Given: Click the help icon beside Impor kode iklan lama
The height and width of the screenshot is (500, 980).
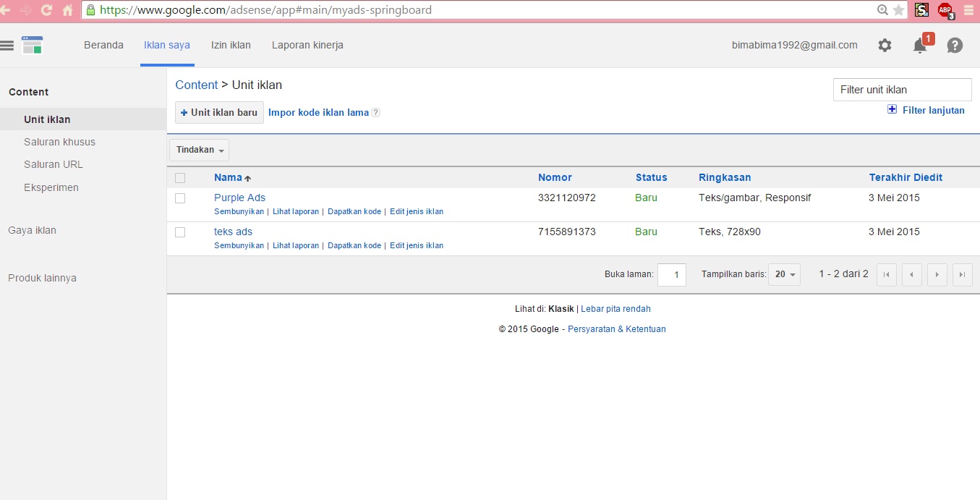Looking at the screenshot, I should click(375, 113).
